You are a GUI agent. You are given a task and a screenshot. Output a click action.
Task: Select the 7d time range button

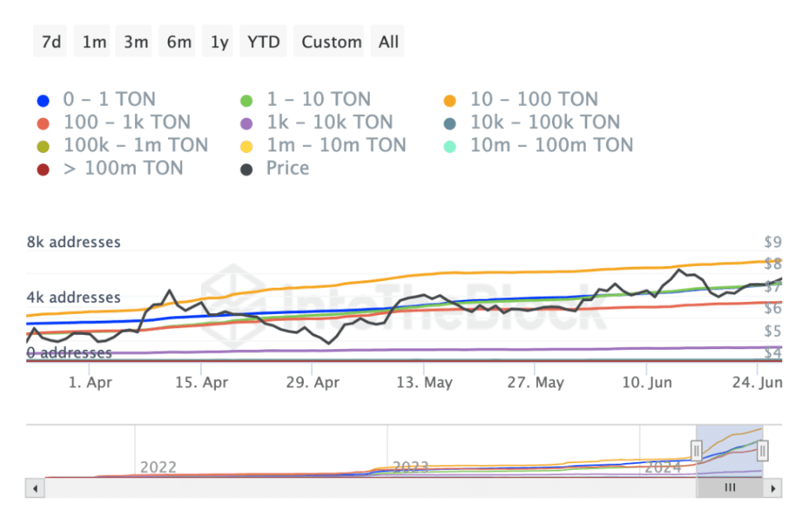(51, 42)
